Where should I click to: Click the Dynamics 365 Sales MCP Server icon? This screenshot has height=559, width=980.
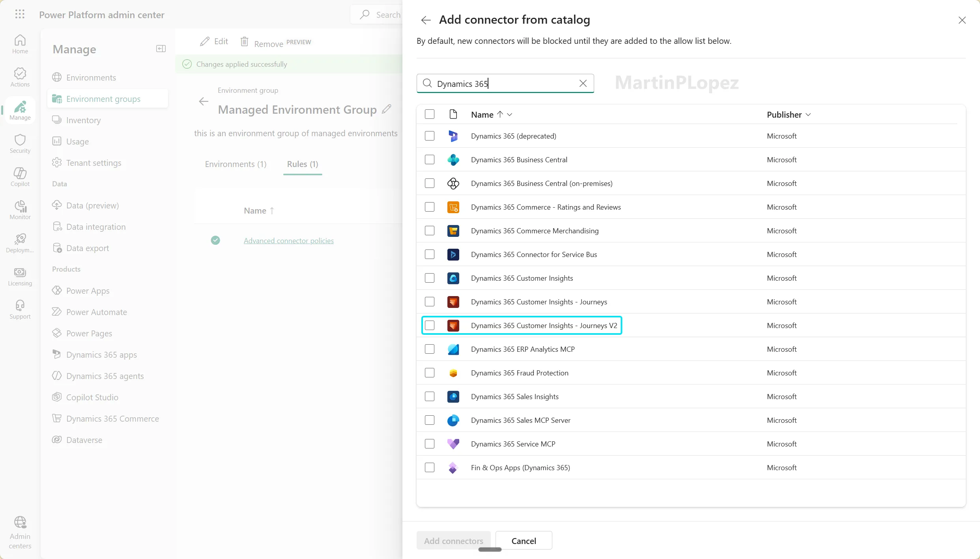[x=453, y=420]
